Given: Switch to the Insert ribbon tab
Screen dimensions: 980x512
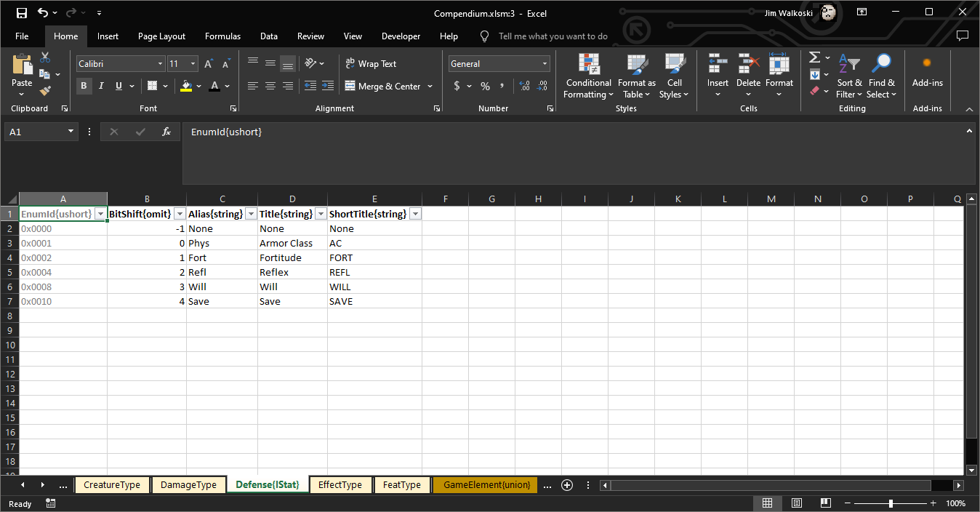Looking at the screenshot, I should [108, 36].
